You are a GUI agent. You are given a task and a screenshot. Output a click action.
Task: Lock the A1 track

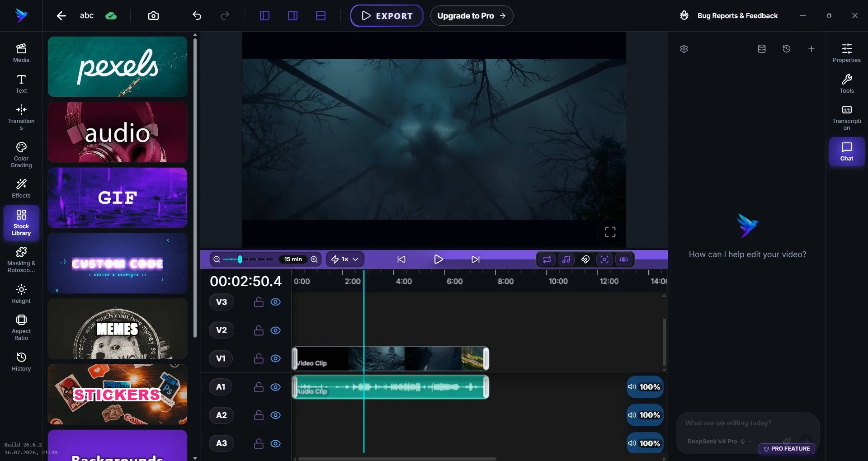point(259,387)
